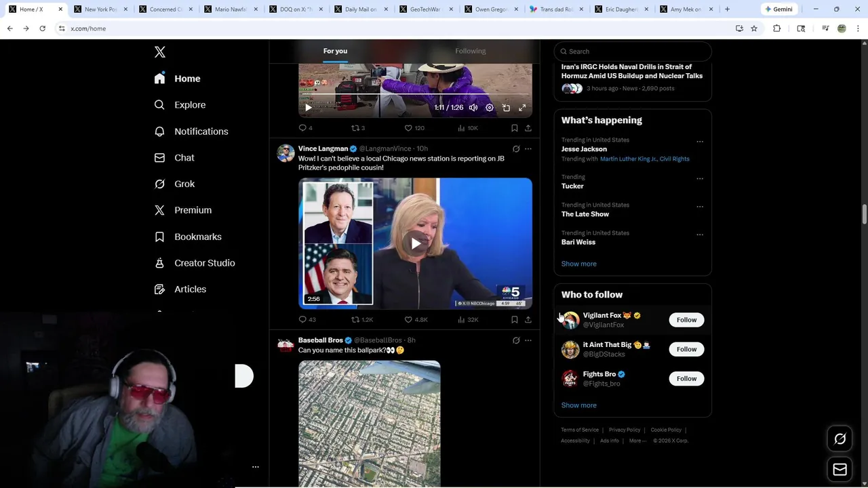The width and height of the screenshot is (868, 488).
Task: Expand top video to fullscreen
Action: tap(522, 108)
